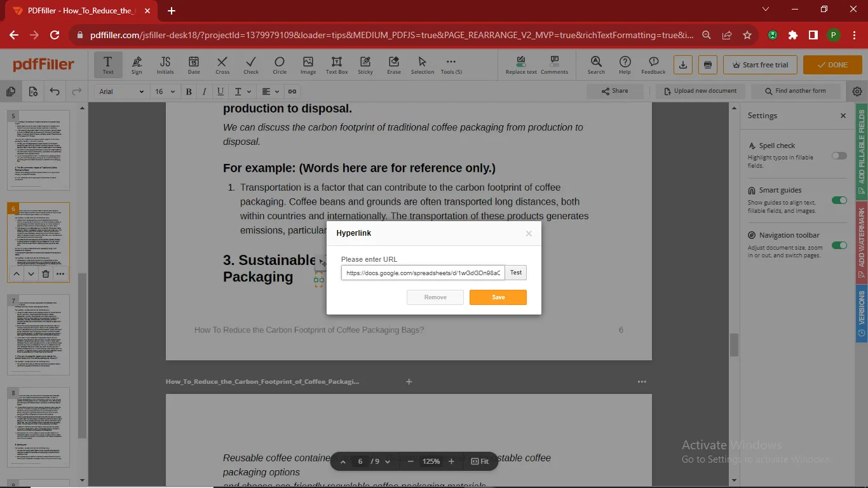Select the Cross mark tool

(222, 64)
